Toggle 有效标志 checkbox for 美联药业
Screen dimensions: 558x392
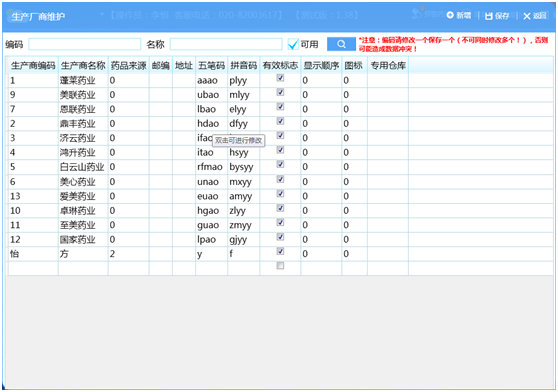(280, 92)
